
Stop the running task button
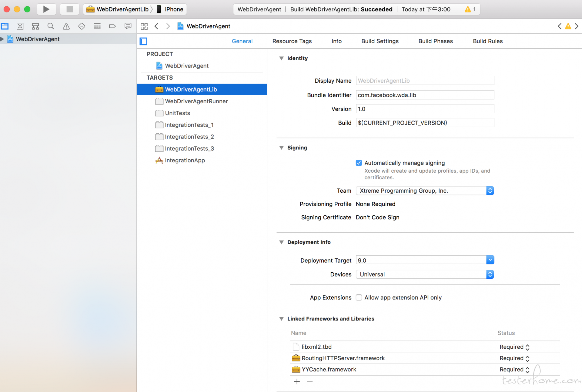(x=69, y=9)
